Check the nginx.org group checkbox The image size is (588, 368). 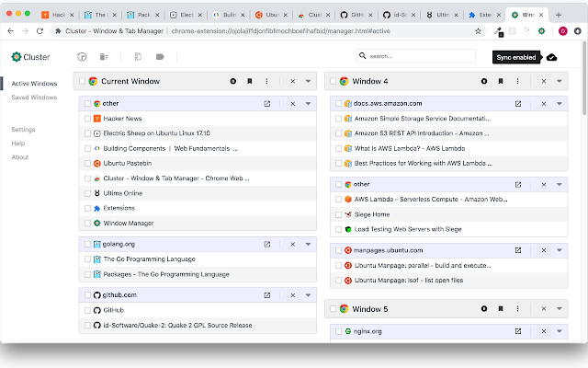pyautogui.click(x=339, y=331)
